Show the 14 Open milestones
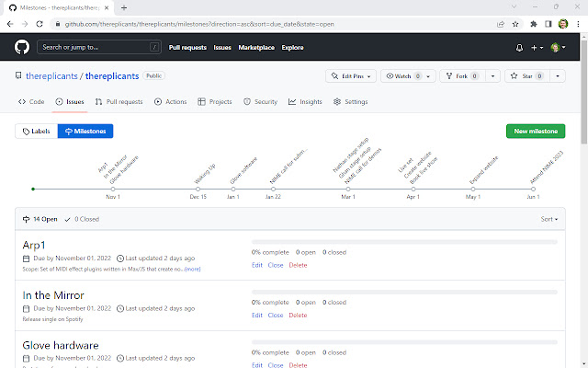 pyautogui.click(x=40, y=220)
